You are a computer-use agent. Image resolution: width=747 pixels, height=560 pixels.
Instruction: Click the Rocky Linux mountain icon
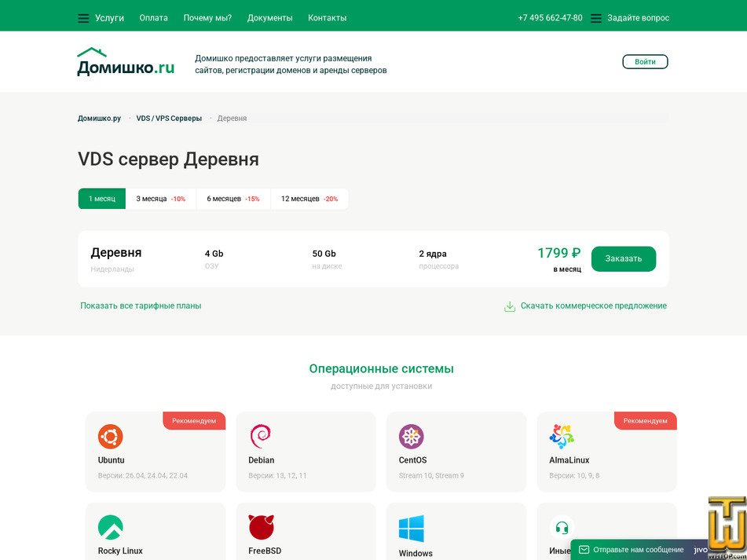point(111,527)
